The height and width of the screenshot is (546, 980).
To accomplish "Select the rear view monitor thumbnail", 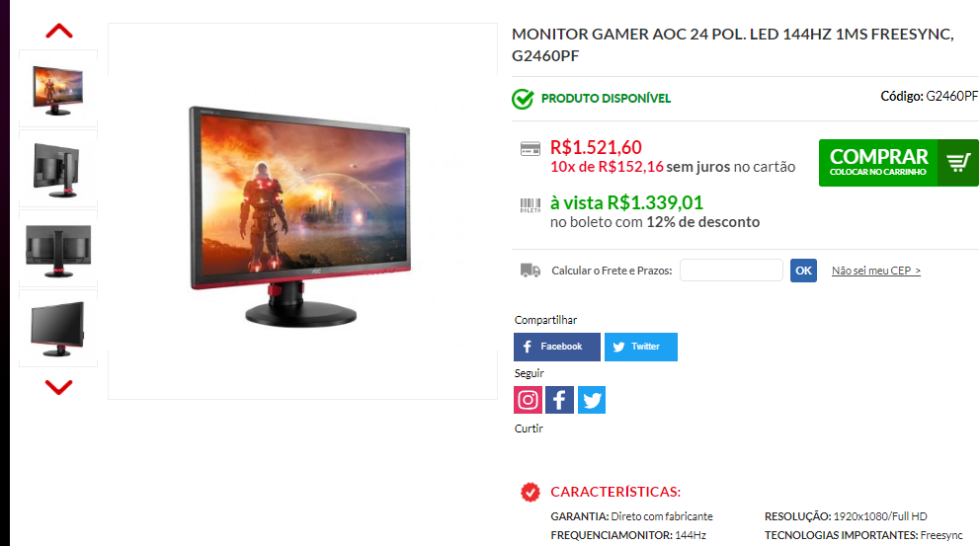I will [58, 250].
